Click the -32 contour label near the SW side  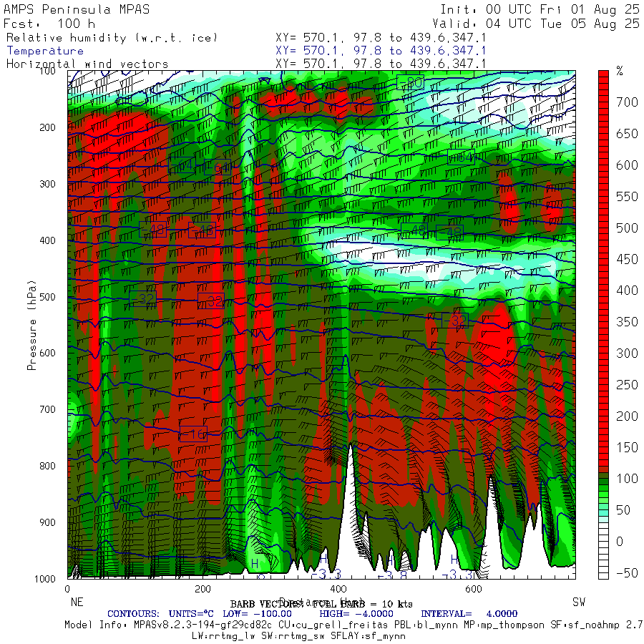(x=455, y=321)
